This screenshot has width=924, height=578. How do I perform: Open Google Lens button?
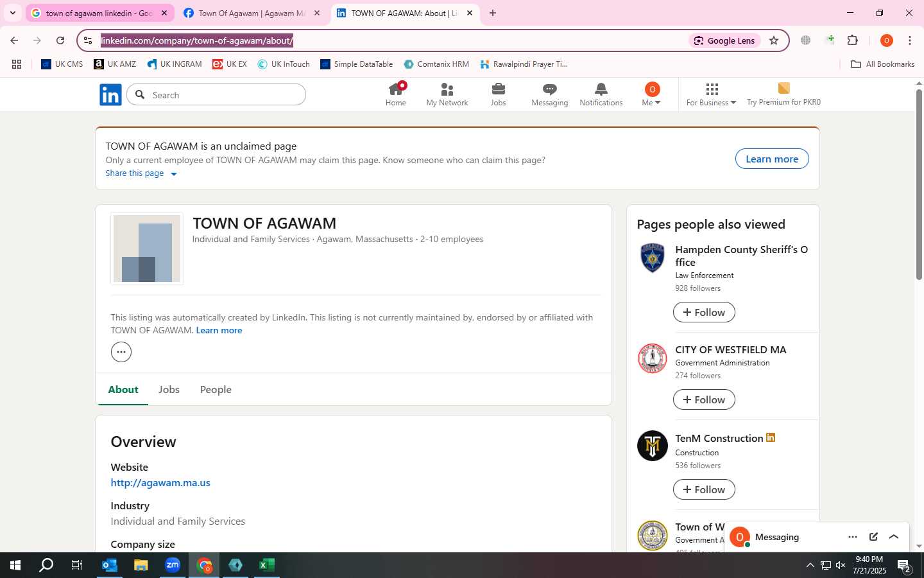pos(724,40)
